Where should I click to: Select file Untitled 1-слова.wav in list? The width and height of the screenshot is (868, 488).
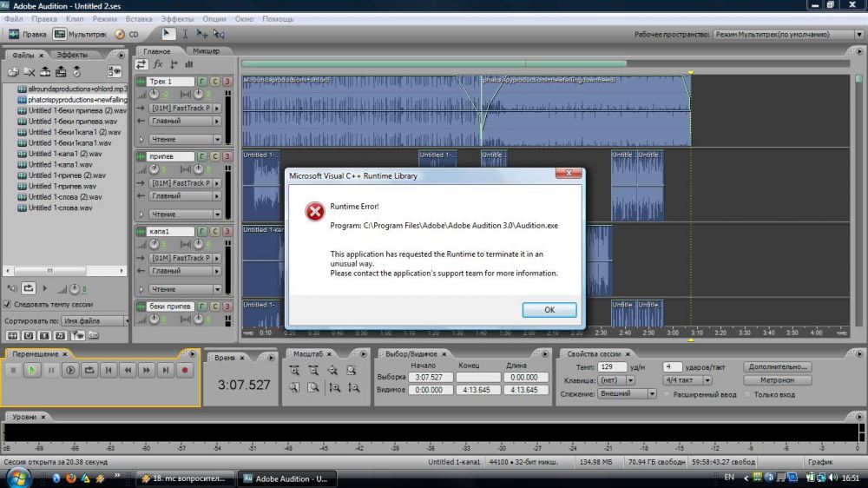[x=61, y=208]
